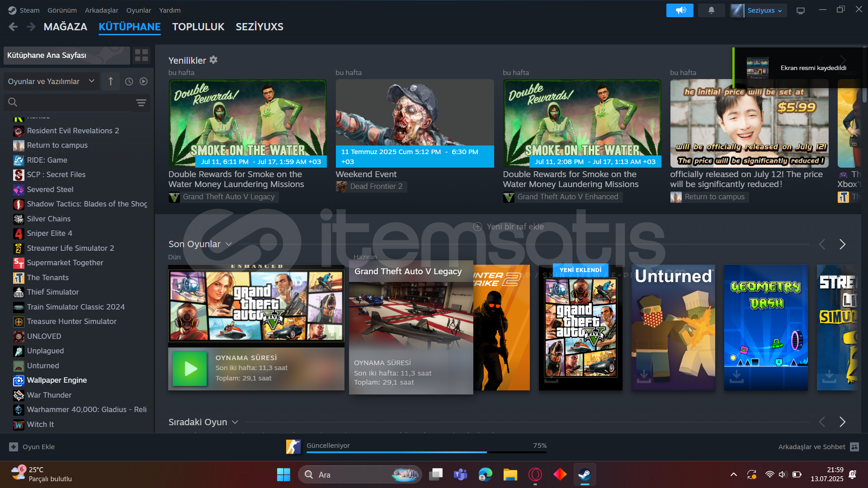Click the SCP : Secret Files icon
This screenshot has height=488, width=868.
tap(19, 175)
